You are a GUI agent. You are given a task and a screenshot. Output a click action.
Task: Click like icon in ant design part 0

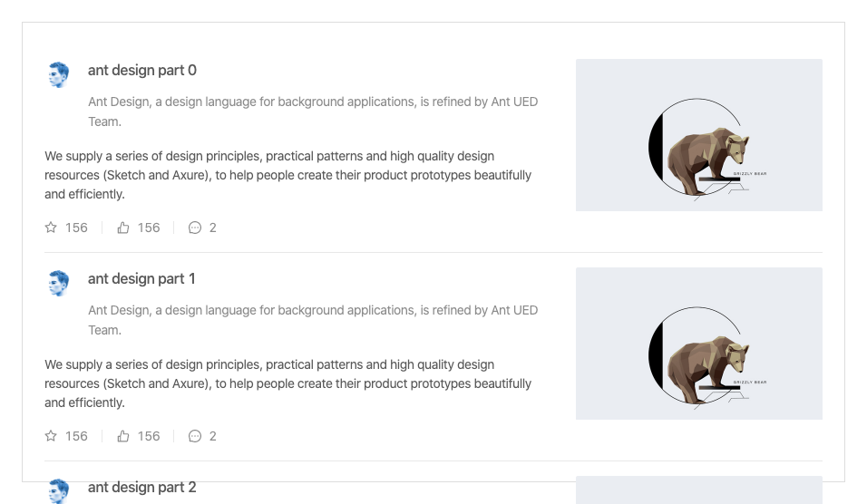click(123, 228)
